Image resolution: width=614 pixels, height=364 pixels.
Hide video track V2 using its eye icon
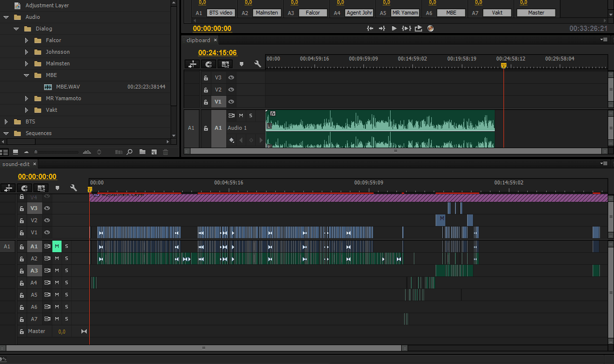click(x=47, y=220)
